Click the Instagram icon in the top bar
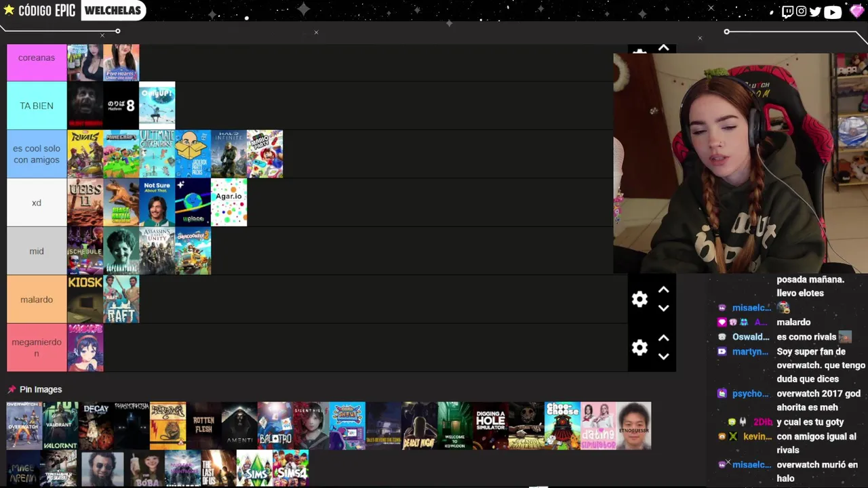Viewport: 868px width, 488px height. (801, 12)
